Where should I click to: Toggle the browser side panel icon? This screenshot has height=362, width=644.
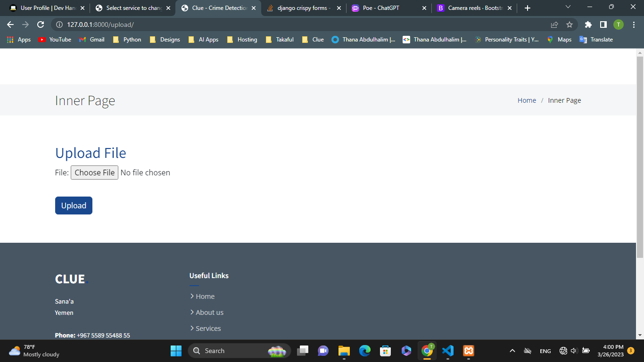click(603, 25)
